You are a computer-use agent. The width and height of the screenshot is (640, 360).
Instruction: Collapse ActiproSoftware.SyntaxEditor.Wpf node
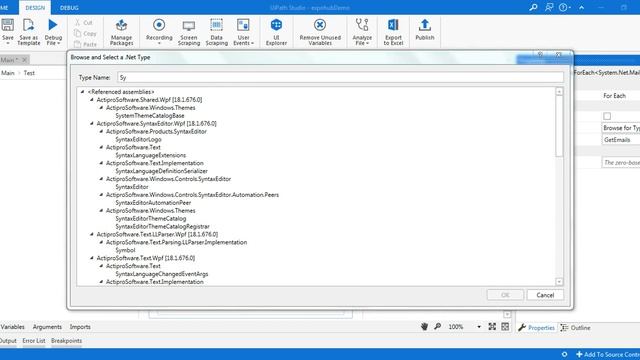92,123
